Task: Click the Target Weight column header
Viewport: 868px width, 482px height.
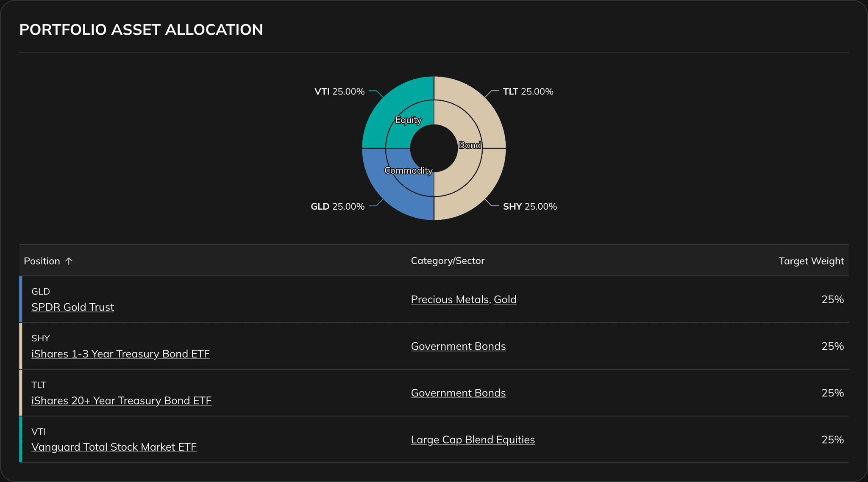Action: [811, 261]
